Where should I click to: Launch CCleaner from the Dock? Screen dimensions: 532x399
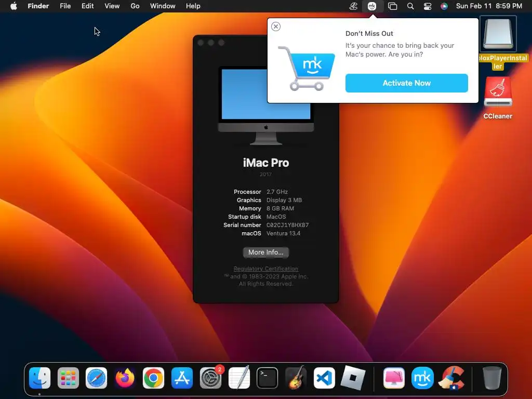coord(451,378)
